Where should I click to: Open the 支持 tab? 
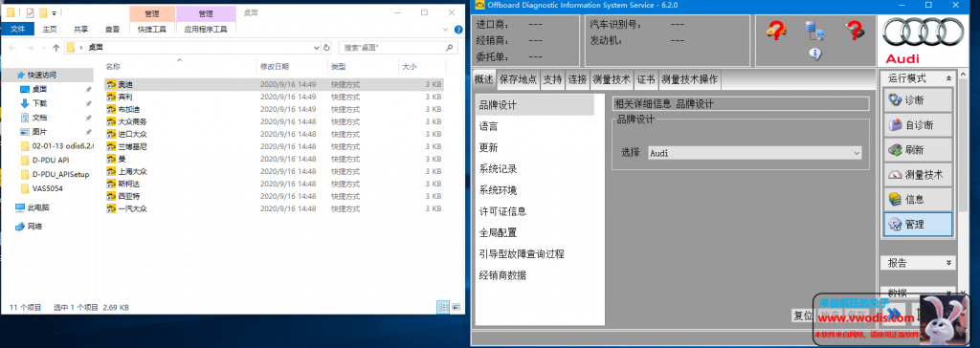tap(552, 79)
